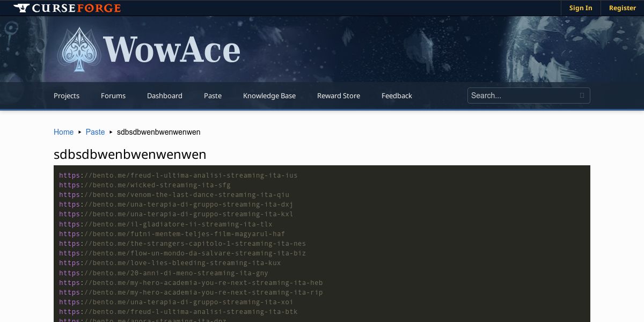
Task: Click 20-anni-di-meno-streaming-ita-gny line
Action: click(164, 273)
